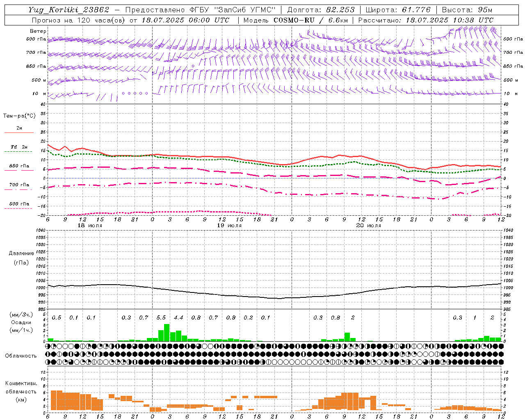This screenshot has height=420, width=525.
Task: Click the '5.5' precipitation amount value
Action: [x=161, y=318]
